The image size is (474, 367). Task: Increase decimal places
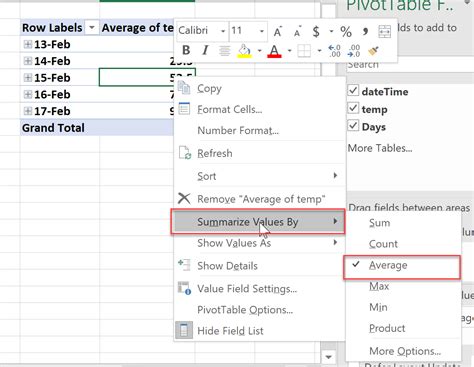334,51
